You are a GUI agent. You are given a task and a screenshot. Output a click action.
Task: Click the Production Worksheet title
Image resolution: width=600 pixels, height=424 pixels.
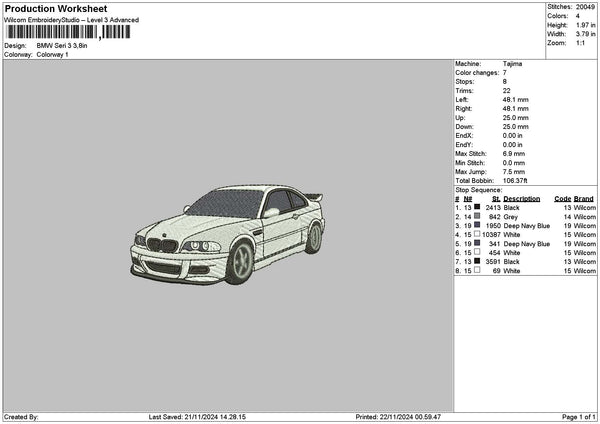pyautogui.click(x=56, y=8)
